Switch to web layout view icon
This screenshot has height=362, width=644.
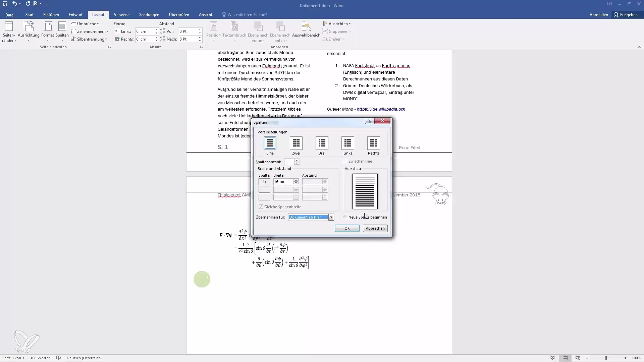[578, 358]
